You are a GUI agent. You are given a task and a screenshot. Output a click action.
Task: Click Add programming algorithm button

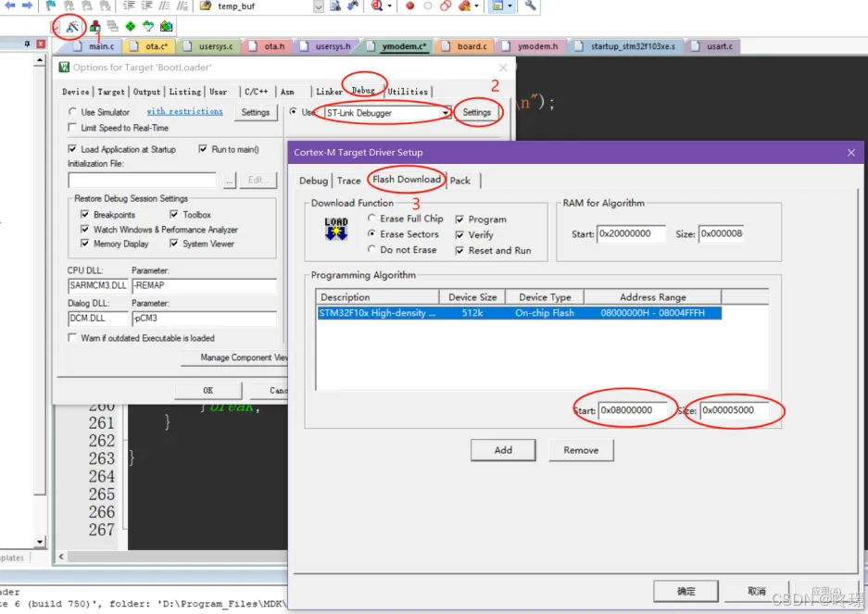click(x=503, y=450)
